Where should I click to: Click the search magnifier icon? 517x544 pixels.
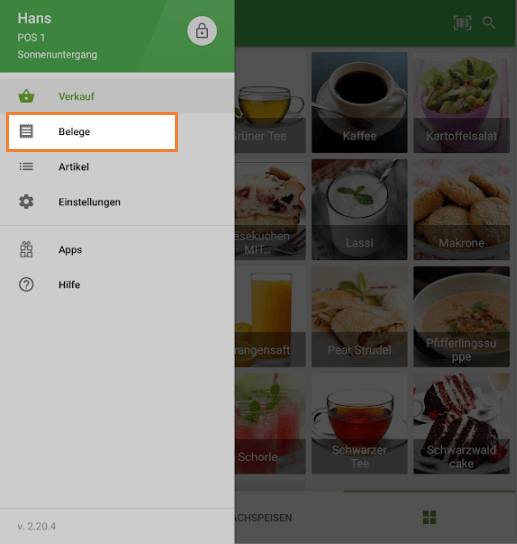[489, 23]
